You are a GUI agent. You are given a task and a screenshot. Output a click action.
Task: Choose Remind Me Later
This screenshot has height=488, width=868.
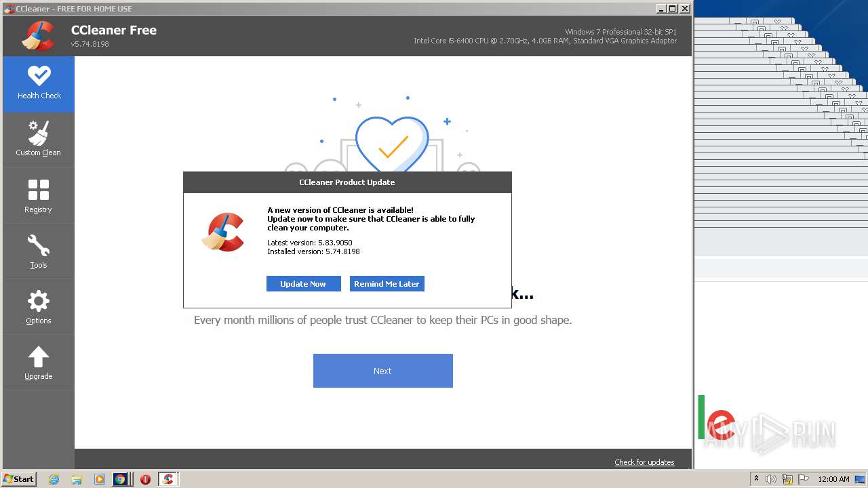click(387, 284)
